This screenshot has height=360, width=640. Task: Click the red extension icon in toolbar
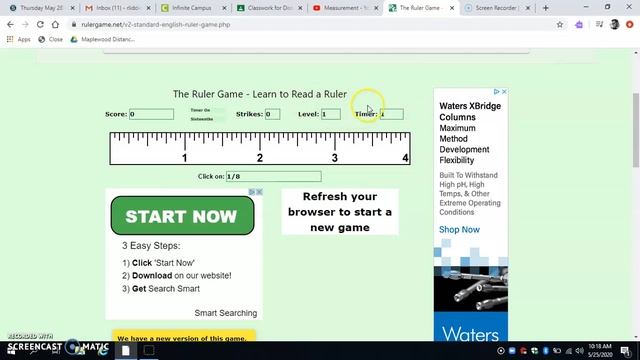point(630,24)
